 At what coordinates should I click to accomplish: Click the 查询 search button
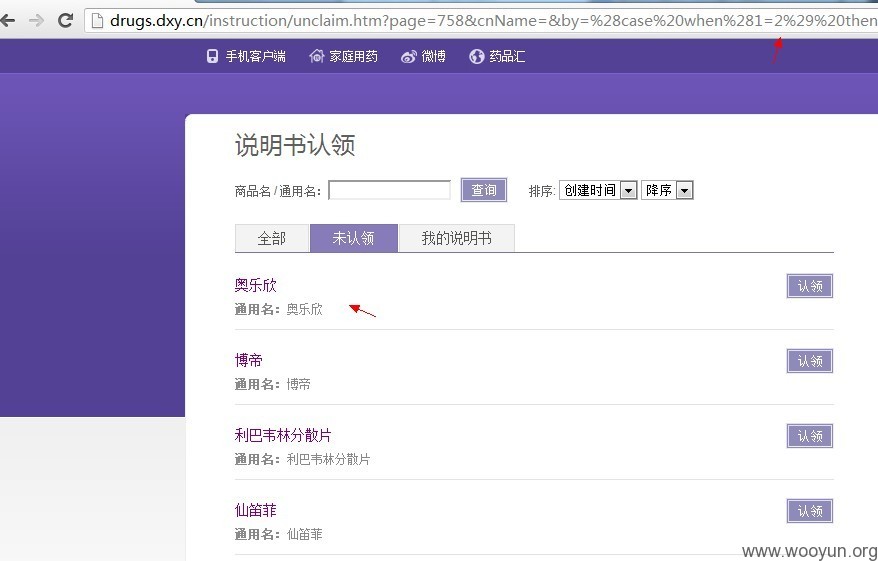click(484, 190)
